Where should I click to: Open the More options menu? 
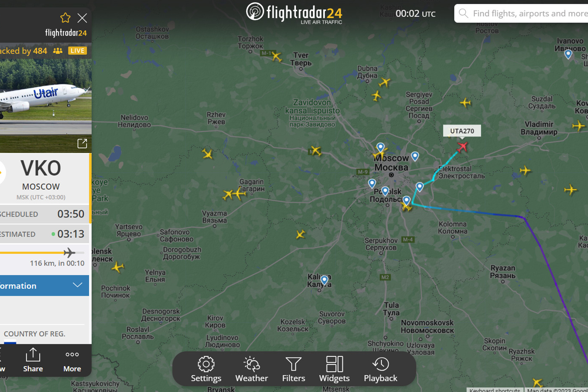tap(72, 360)
